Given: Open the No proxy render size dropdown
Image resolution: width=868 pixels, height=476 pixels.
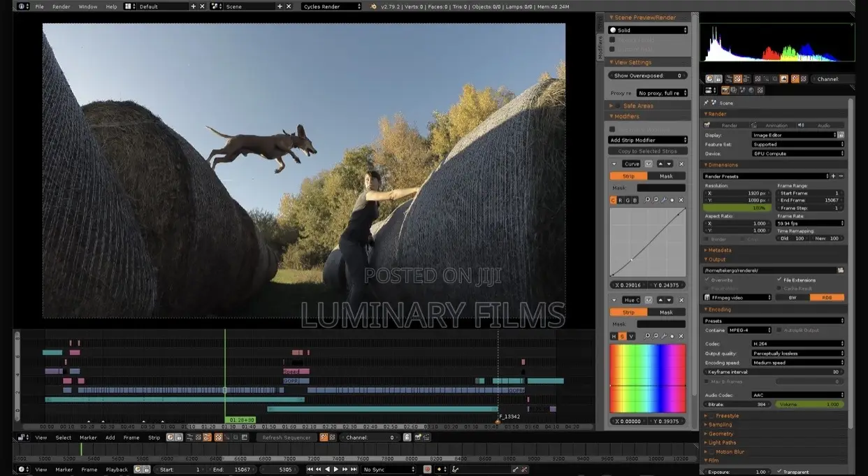Looking at the screenshot, I should (x=661, y=92).
